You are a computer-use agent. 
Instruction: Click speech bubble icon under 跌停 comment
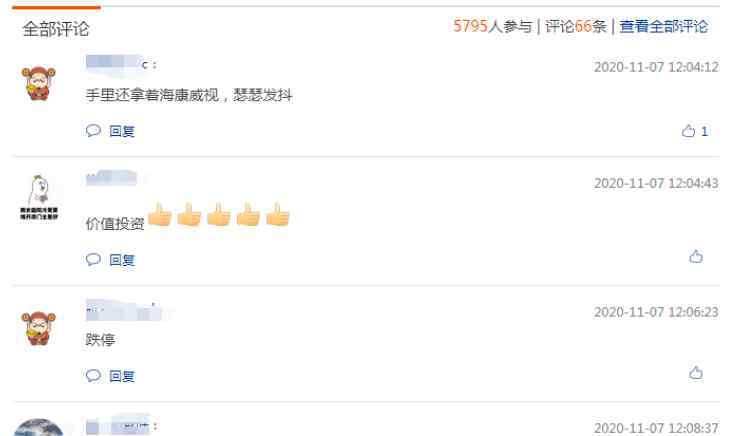coord(93,375)
